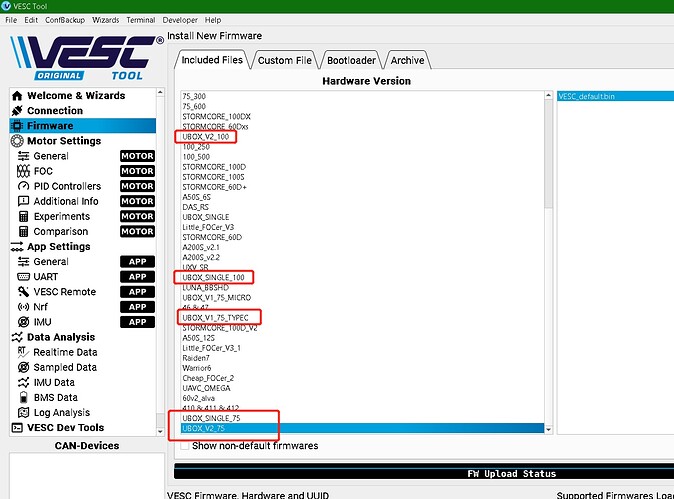Click sidebar scroll down arrow
Screen dimensions: 674x499
point(160,432)
